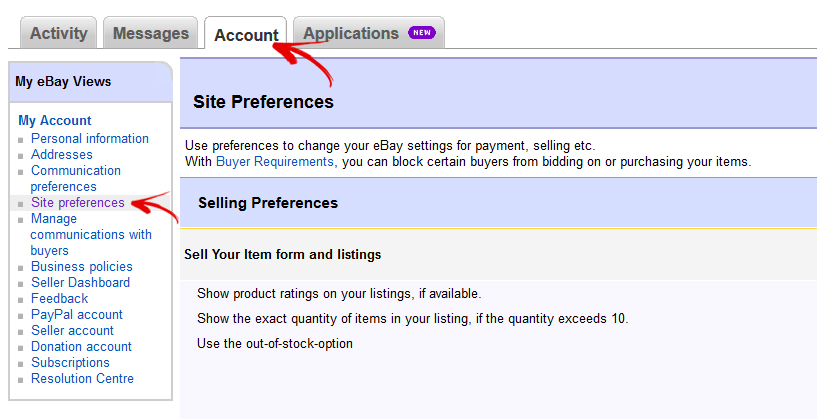Open Business policies link

point(81,266)
